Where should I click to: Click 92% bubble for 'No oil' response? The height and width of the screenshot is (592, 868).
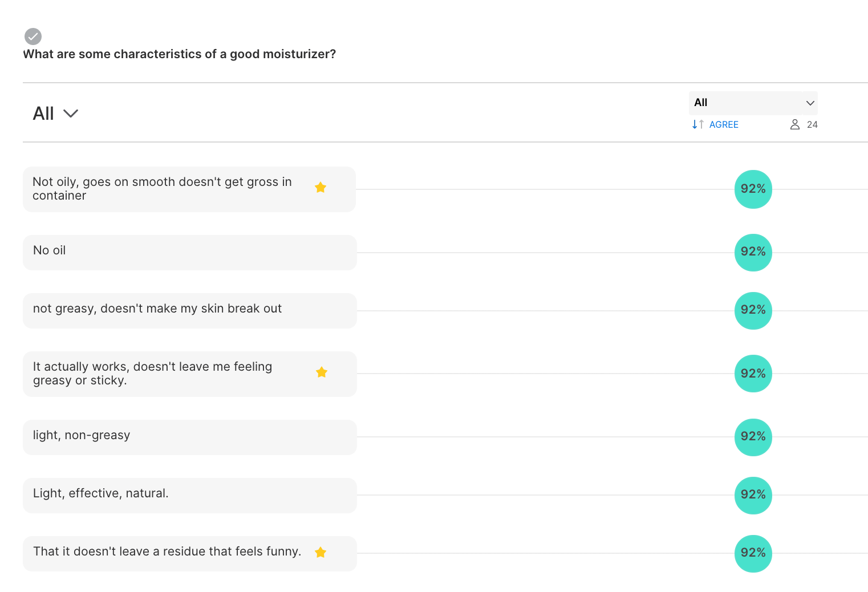coord(753,252)
